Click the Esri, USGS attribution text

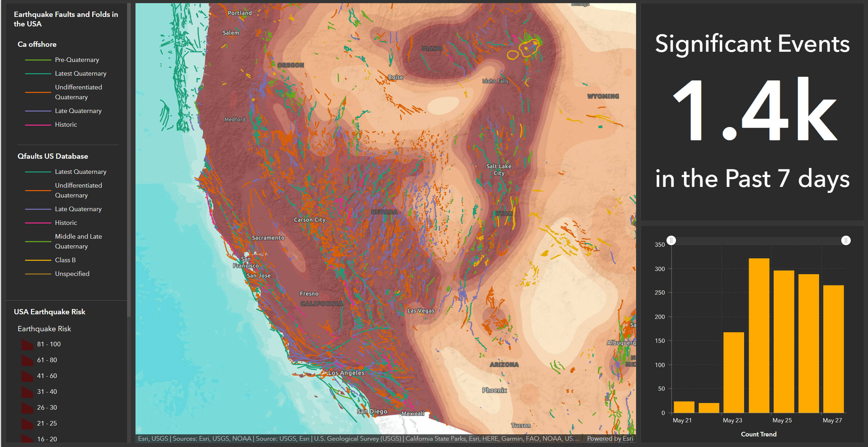click(153, 439)
